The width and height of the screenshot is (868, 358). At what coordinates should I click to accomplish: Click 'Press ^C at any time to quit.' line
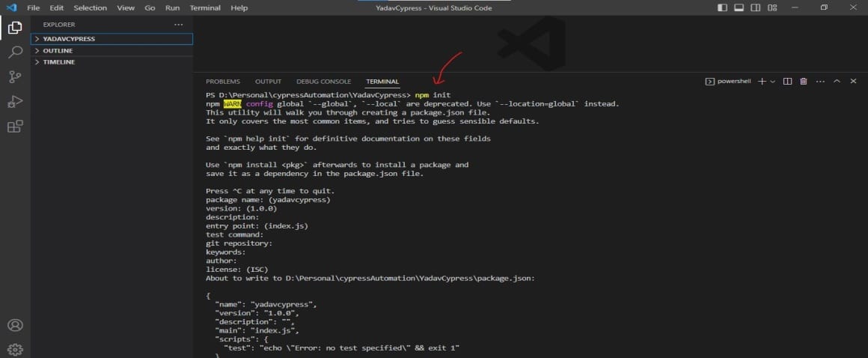[x=270, y=191]
